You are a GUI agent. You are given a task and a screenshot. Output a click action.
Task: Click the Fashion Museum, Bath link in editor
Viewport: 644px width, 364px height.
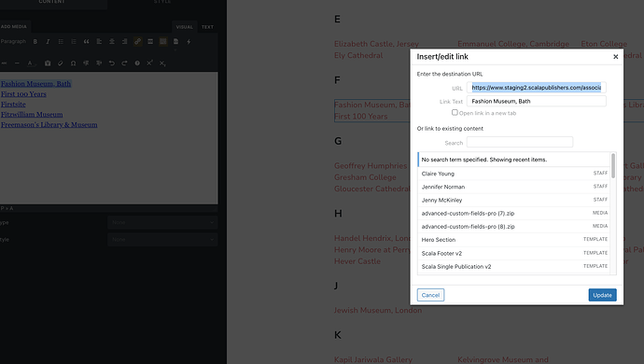[35, 84]
